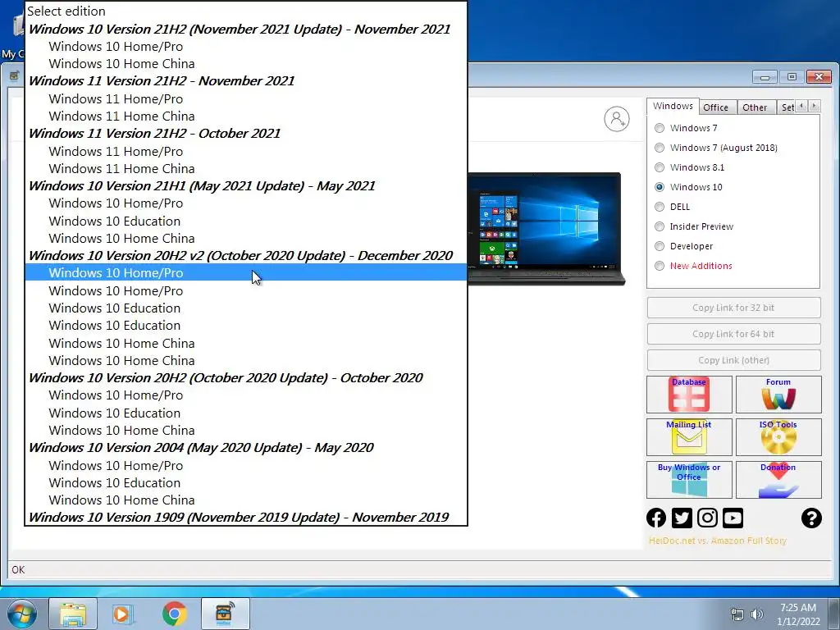Click the ISO Downloader taskbar icon
Screen dimensions: 840x630
pos(225,614)
